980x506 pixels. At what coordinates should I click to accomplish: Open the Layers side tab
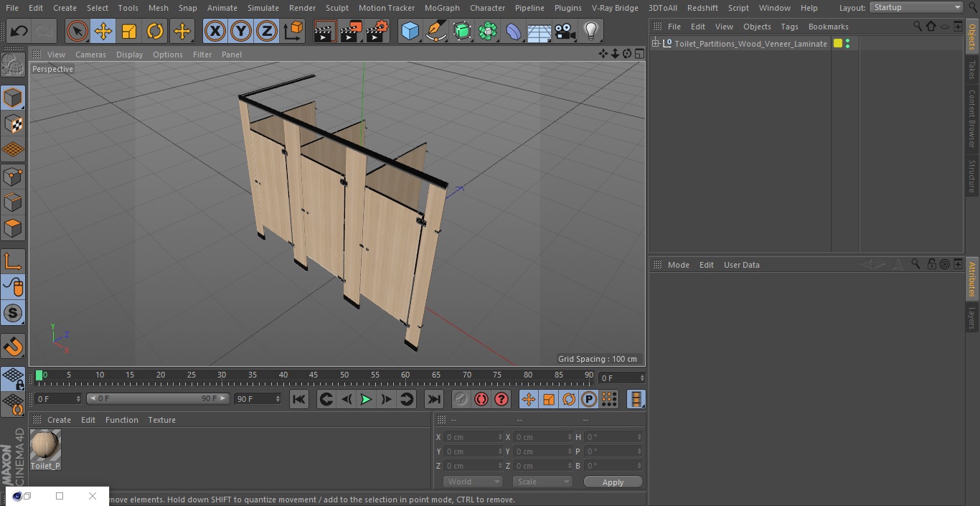(x=972, y=317)
